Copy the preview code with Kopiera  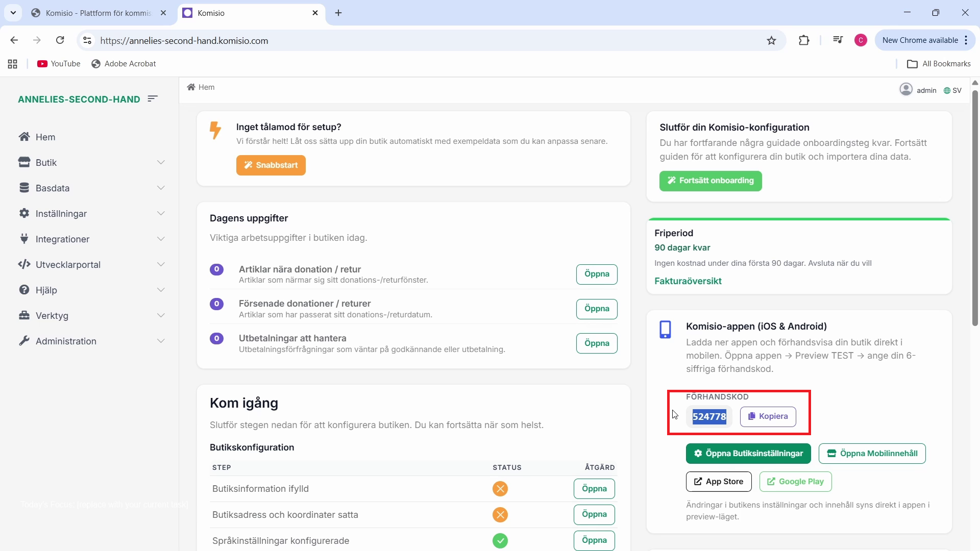[768, 416]
